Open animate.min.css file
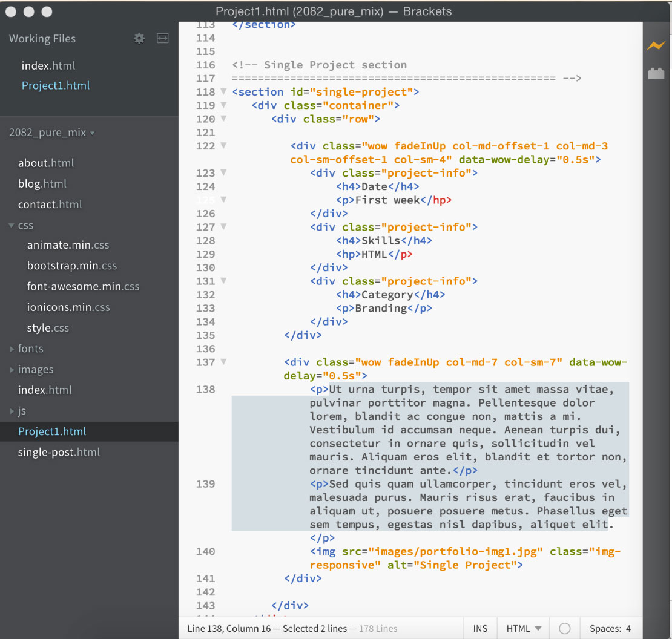672x639 pixels. coord(68,245)
